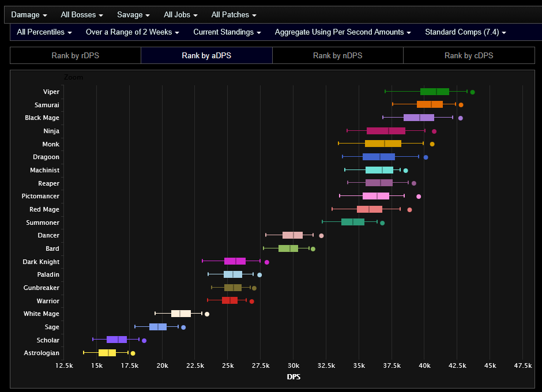
Task: Open the Savage difficulty dropdown
Action: (x=133, y=15)
